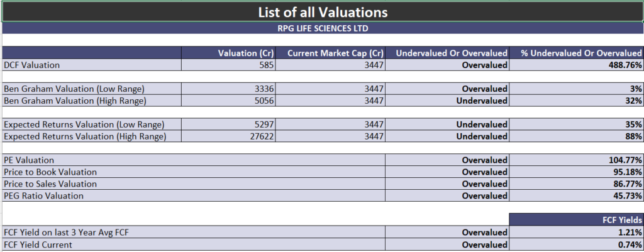Click 'Overvalued' in the PE Valuation row
The image size is (644, 252).
click(447, 160)
